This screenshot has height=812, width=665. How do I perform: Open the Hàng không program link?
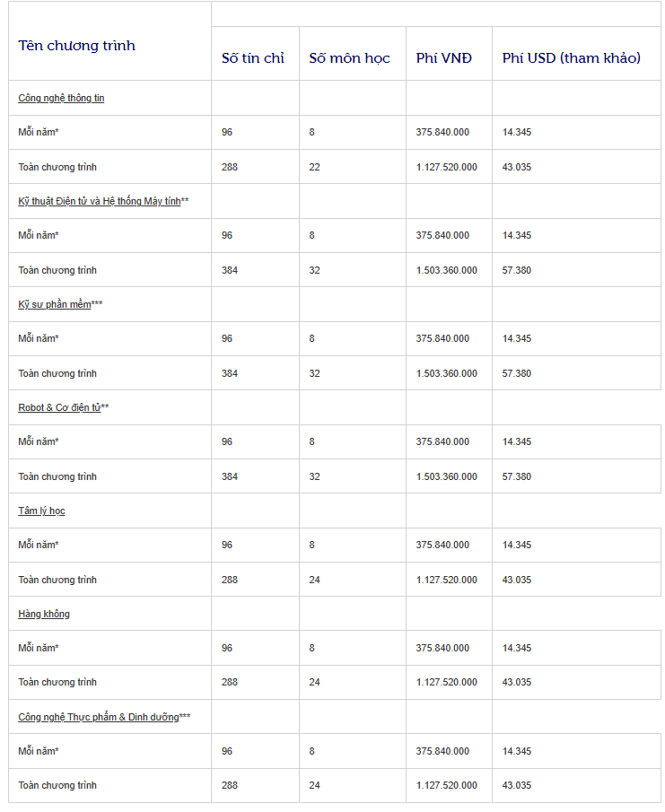44,614
